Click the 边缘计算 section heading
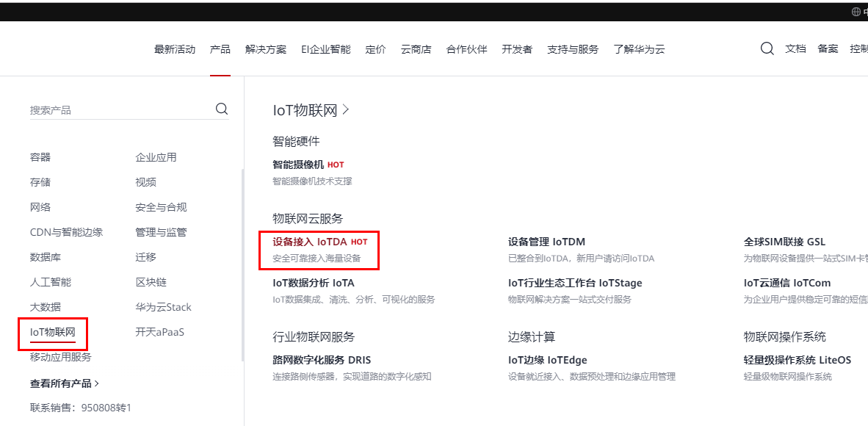The height and width of the screenshot is (426, 868). (x=532, y=337)
